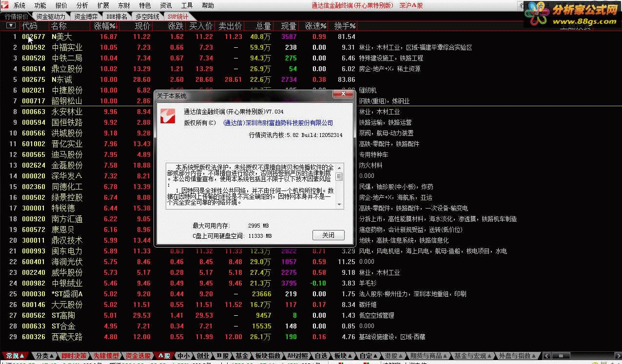
Task: Open the column dropdown arrow left of 代码
Action: click(x=11, y=26)
